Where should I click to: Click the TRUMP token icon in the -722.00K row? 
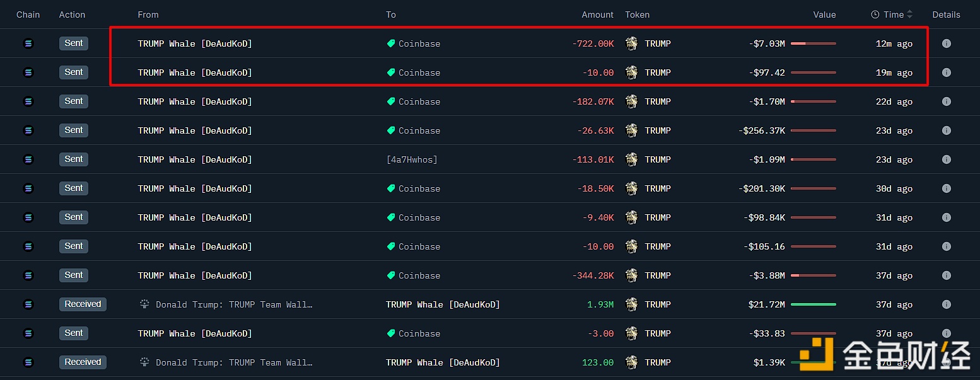point(631,43)
